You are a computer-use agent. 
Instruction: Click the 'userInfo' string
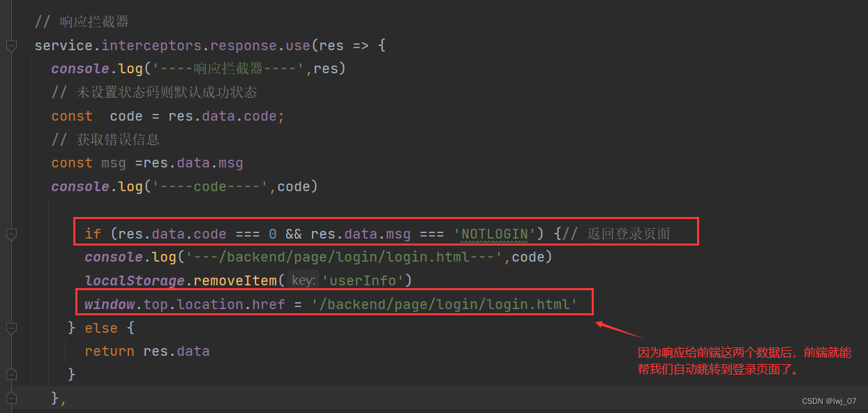364,280
